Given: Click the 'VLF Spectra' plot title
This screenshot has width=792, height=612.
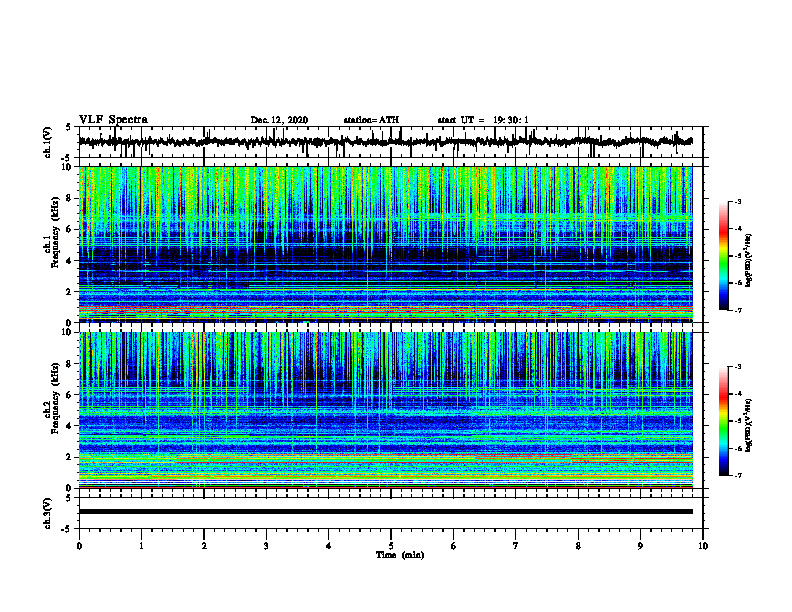Looking at the screenshot, I should point(113,119).
